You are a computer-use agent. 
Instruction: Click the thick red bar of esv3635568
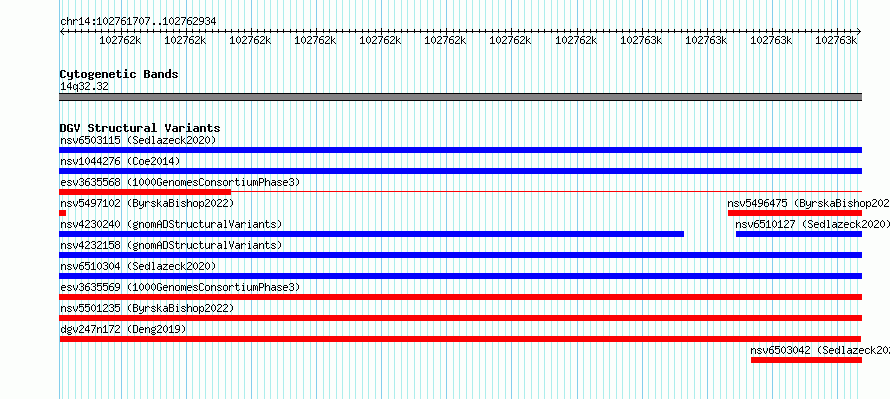pos(145,192)
